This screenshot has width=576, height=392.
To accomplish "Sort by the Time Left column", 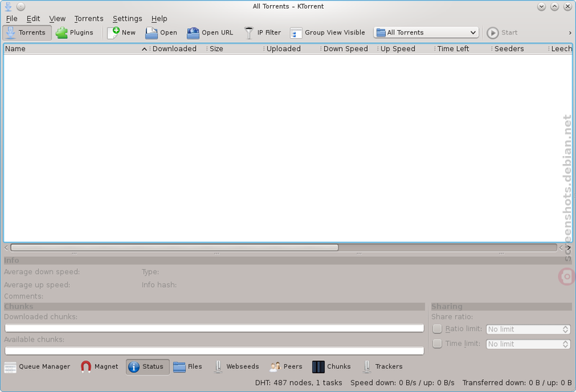I will [x=463, y=49].
